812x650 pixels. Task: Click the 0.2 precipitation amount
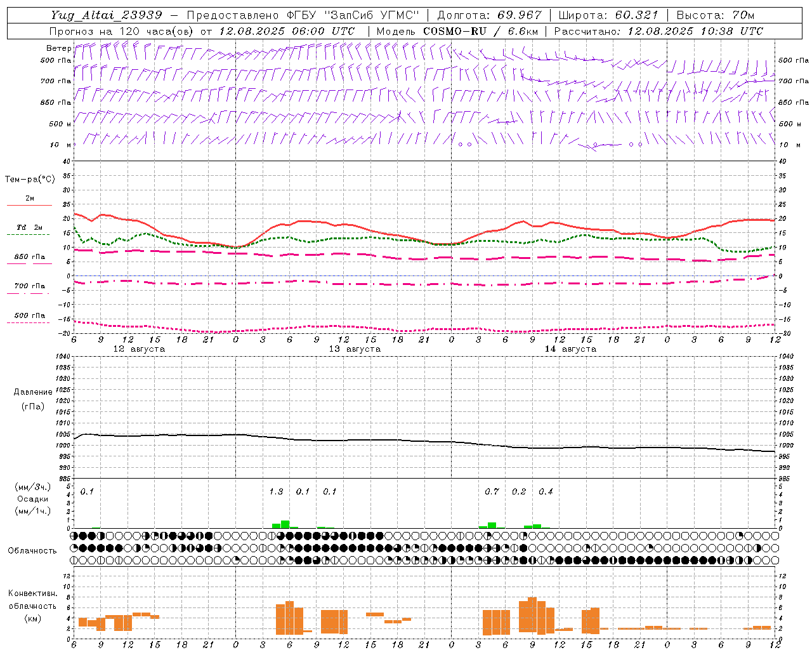click(519, 492)
